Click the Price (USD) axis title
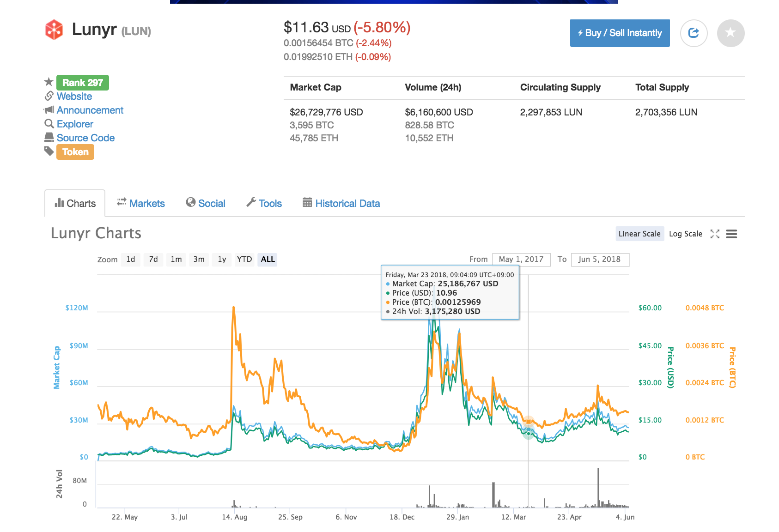779x532 pixels. [x=670, y=368]
